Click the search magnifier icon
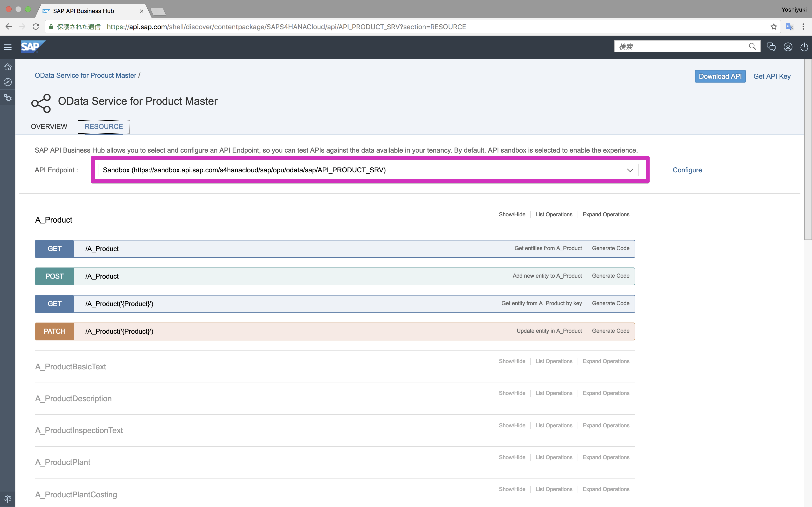The width and height of the screenshot is (812, 507). pos(752,47)
